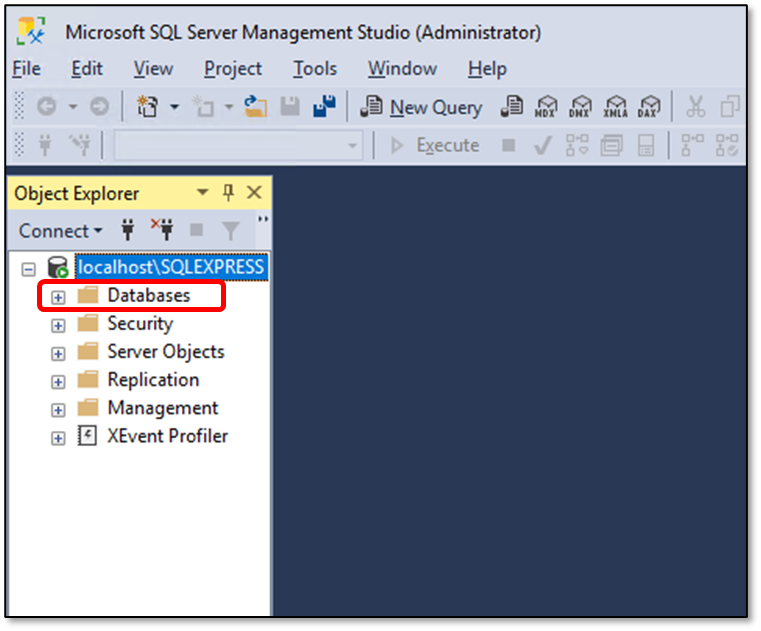Viewport: 761px width, 631px height.
Task: Show more Object Explorer toolbar options
Action: (x=263, y=219)
